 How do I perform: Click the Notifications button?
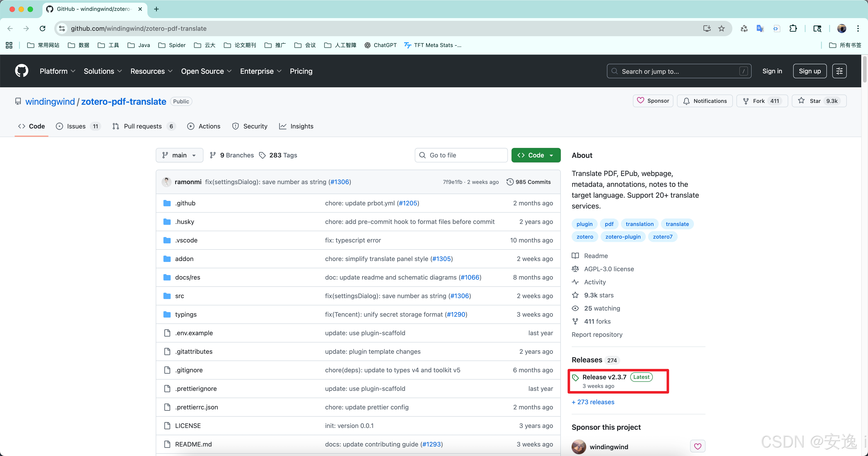[x=705, y=101]
